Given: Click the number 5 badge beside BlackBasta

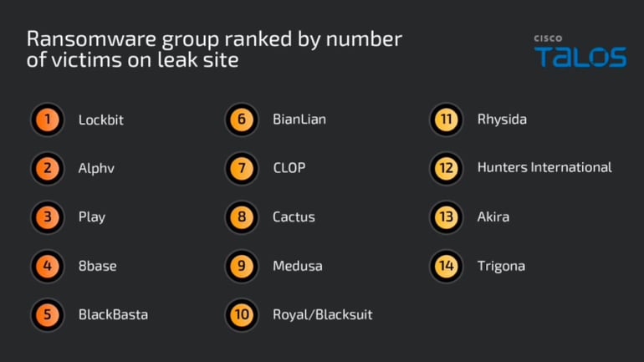Looking at the screenshot, I should tap(48, 315).
